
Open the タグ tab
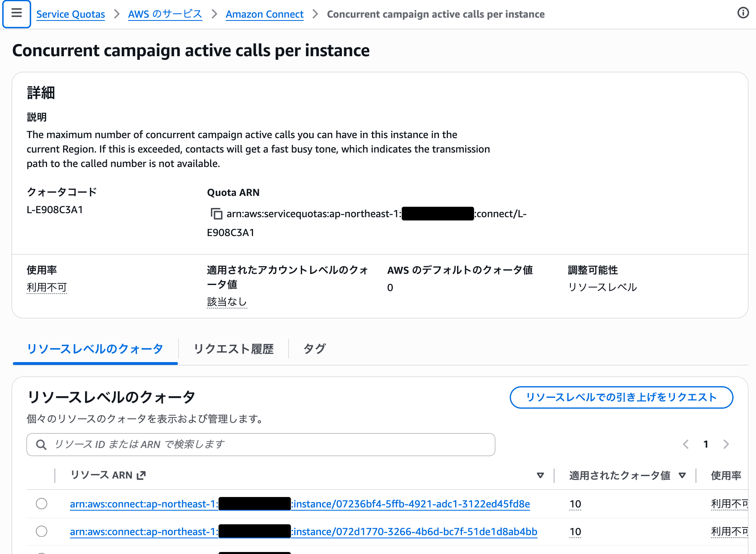[x=315, y=349]
